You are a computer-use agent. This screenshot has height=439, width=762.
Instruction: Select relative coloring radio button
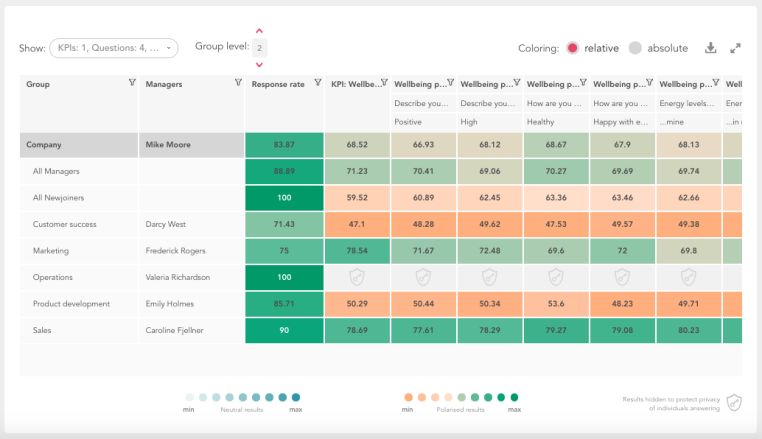pyautogui.click(x=572, y=48)
